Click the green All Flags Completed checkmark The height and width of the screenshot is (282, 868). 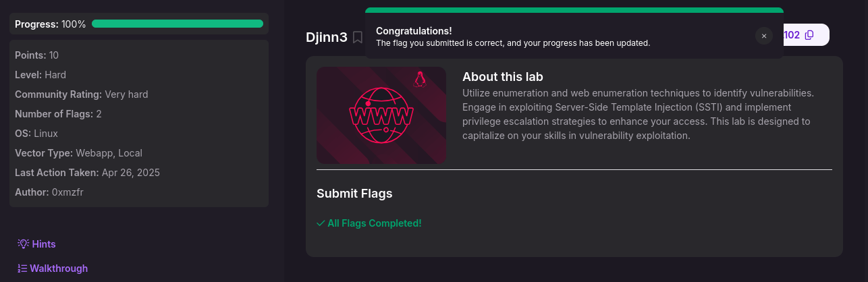tap(321, 223)
